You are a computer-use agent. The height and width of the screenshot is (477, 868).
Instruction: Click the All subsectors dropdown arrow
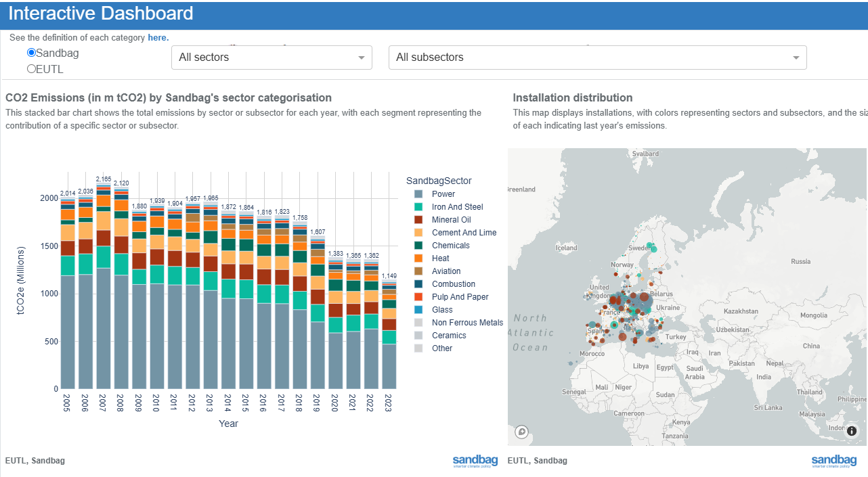pos(796,58)
